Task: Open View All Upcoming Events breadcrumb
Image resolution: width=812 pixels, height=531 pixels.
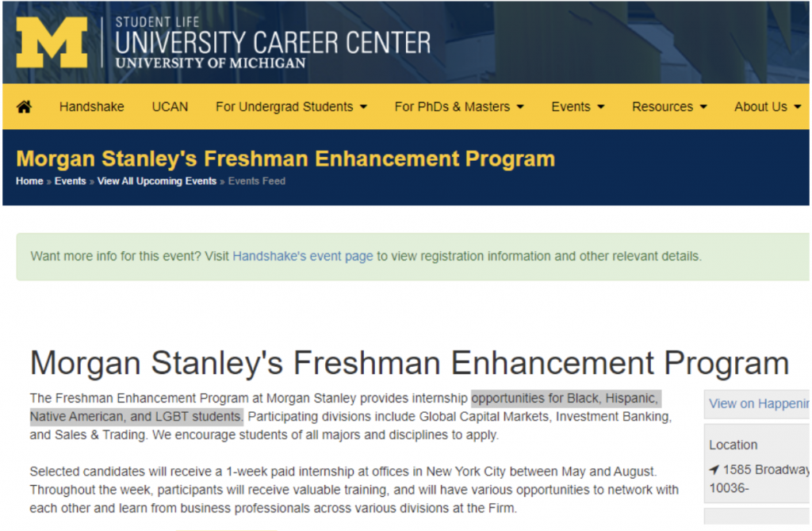Action: [157, 181]
